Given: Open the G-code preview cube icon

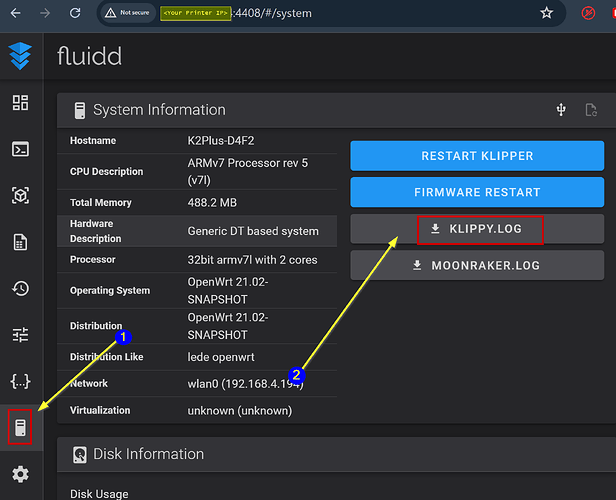Looking at the screenshot, I should click(x=21, y=195).
